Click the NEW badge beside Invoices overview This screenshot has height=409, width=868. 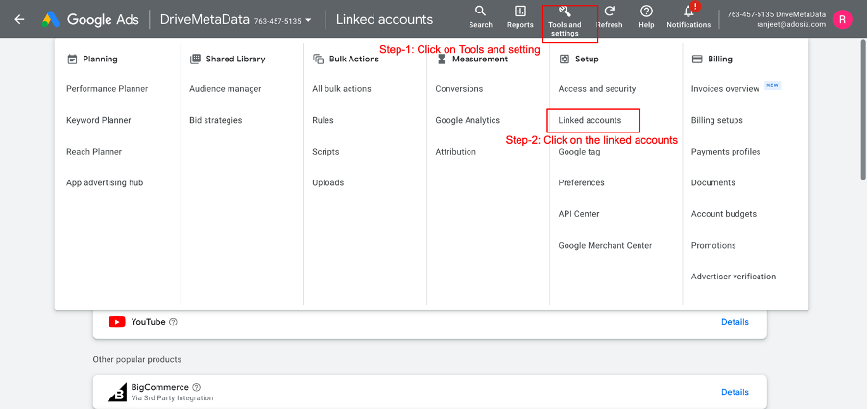[772, 85]
